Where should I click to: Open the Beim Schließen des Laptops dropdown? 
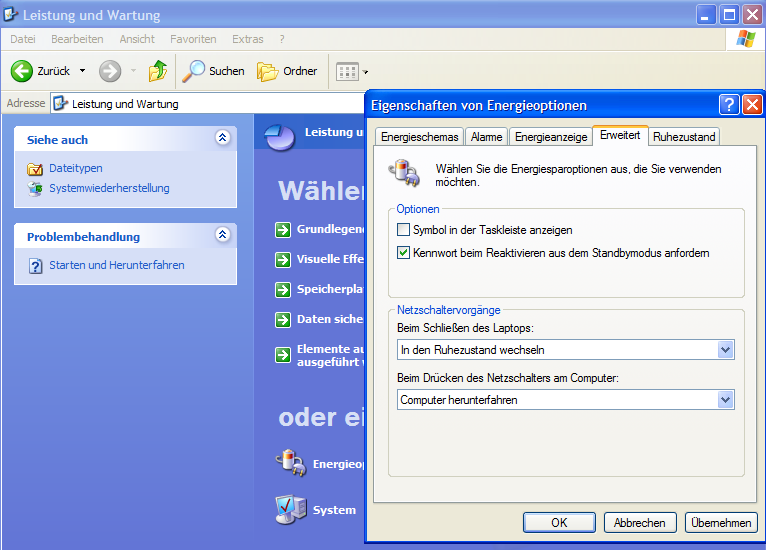pos(725,350)
